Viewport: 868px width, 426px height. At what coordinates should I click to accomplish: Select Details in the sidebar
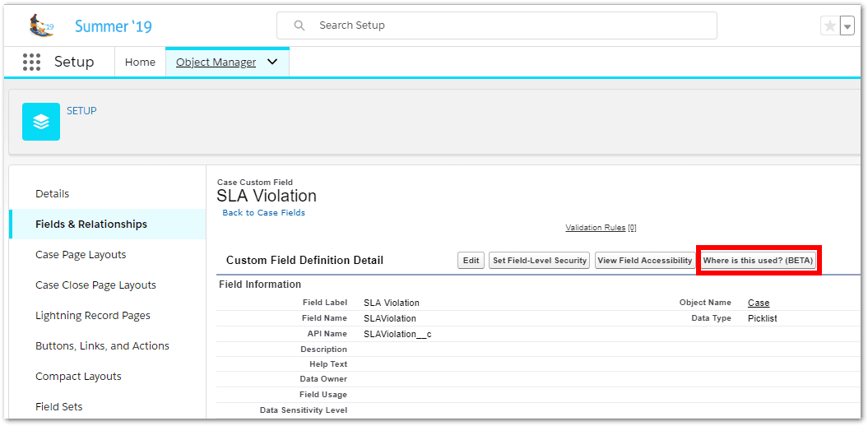click(x=53, y=194)
